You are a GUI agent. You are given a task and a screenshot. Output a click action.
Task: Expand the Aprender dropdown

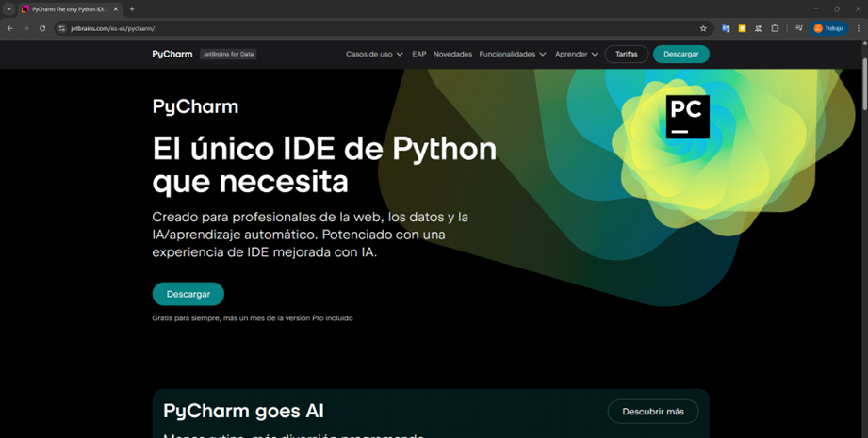pyautogui.click(x=576, y=55)
